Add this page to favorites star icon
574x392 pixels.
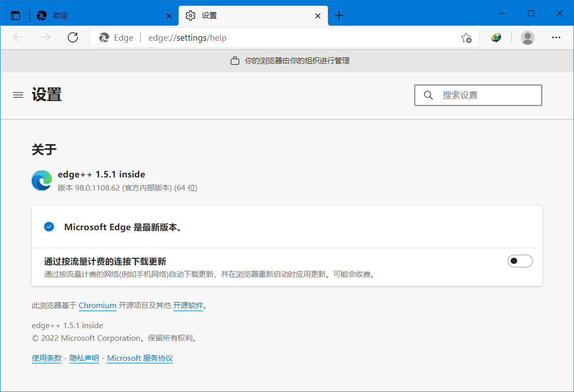tap(466, 38)
